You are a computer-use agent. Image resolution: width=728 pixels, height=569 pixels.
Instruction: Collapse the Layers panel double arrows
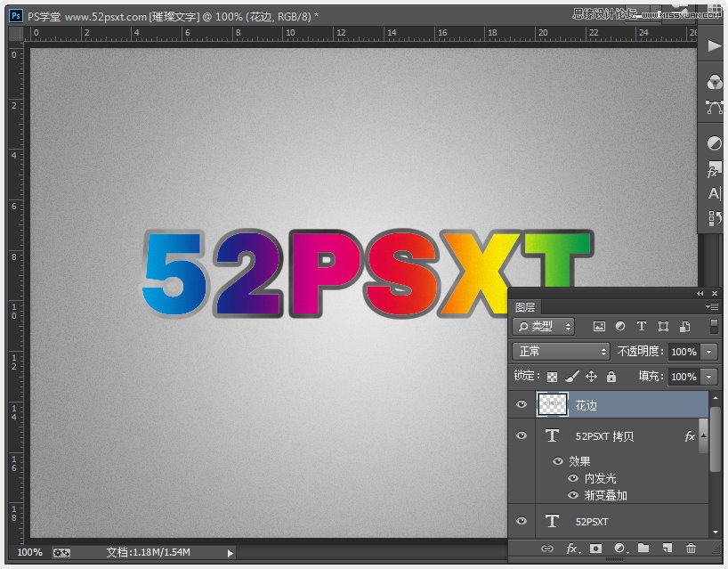coord(700,294)
